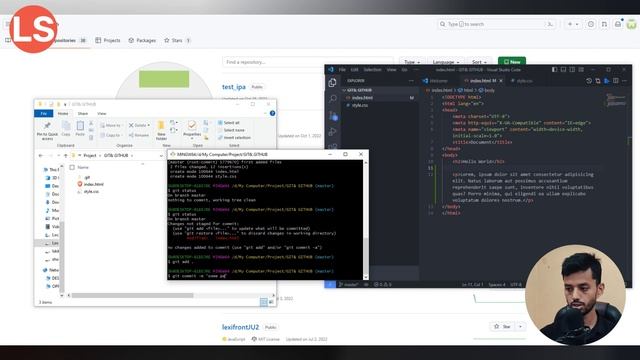The width and height of the screenshot is (640, 360).
Task: Open the View tab in File Explorer
Action: click(102, 113)
